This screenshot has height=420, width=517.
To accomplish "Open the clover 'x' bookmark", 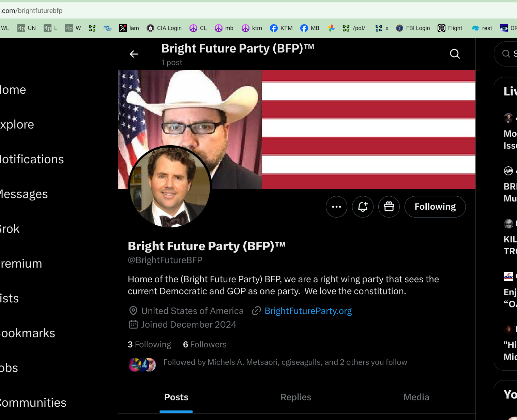I will [x=382, y=28].
